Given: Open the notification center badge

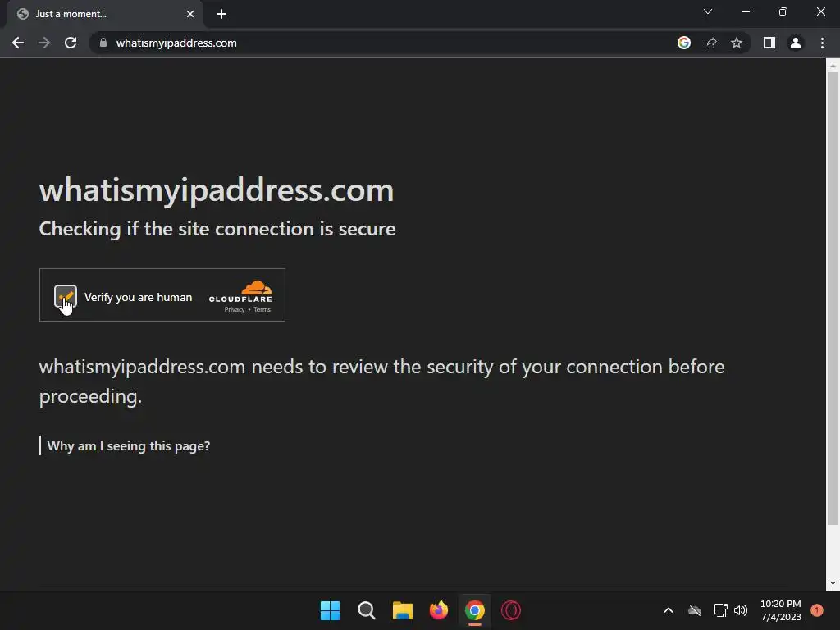Looking at the screenshot, I should click(817, 610).
